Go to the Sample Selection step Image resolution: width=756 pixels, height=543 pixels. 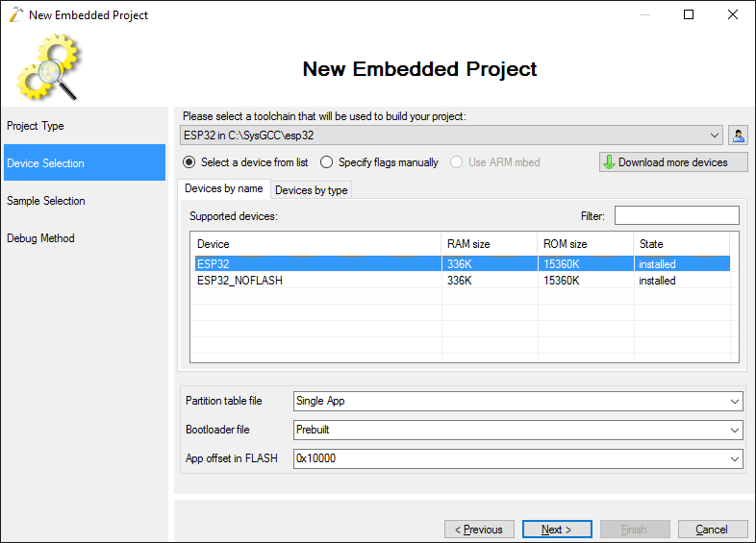pos(46,201)
